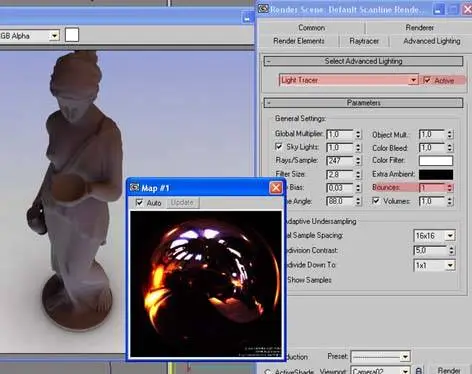Open the Preset dropdown
The height and width of the screenshot is (374, 472).
click(380, 357)
